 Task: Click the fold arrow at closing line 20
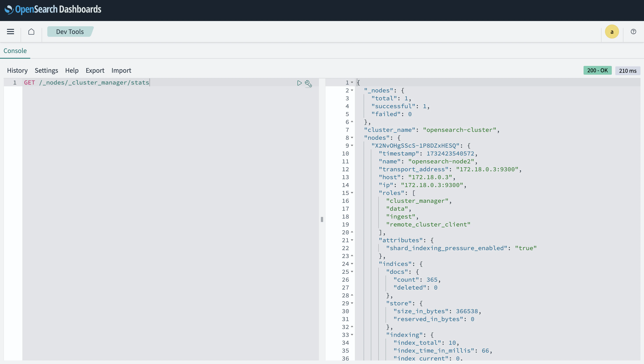[x=352, y=232]
